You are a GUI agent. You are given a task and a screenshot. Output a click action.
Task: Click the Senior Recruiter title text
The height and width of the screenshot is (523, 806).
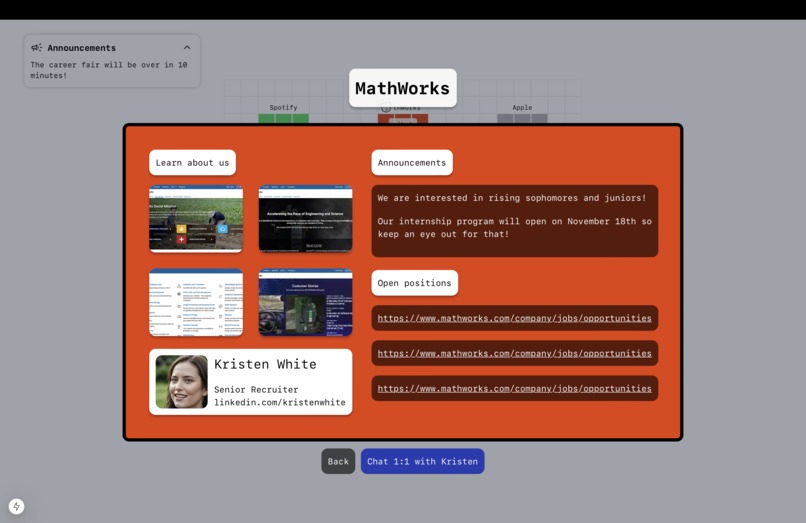(x=256, y=389)
